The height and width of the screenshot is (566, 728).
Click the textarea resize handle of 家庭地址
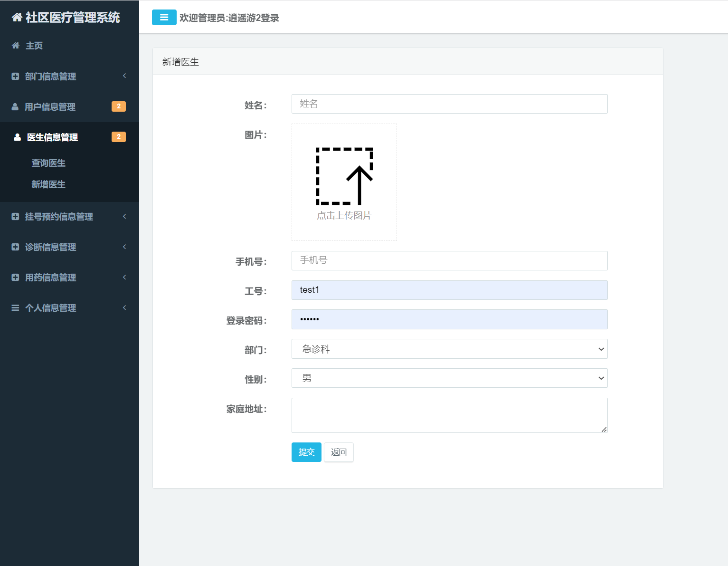(604, 429)
